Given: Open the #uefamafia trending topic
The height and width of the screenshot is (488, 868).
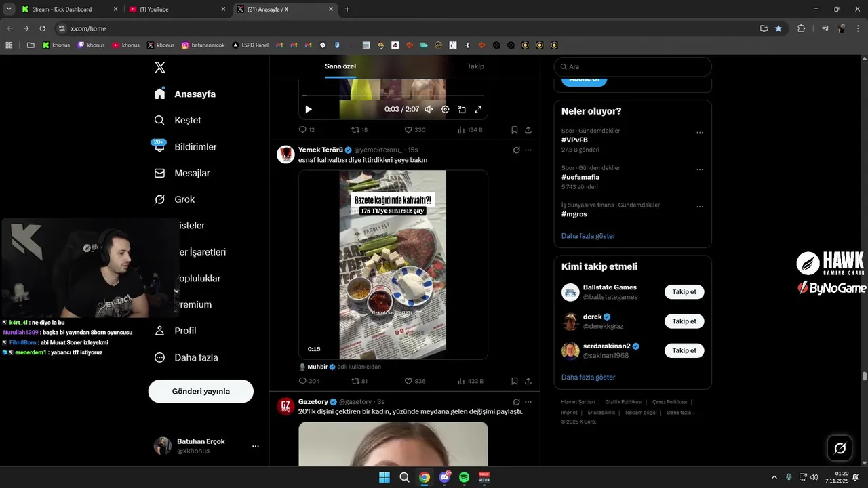Looking at the screenshot, I should point(580,177).
